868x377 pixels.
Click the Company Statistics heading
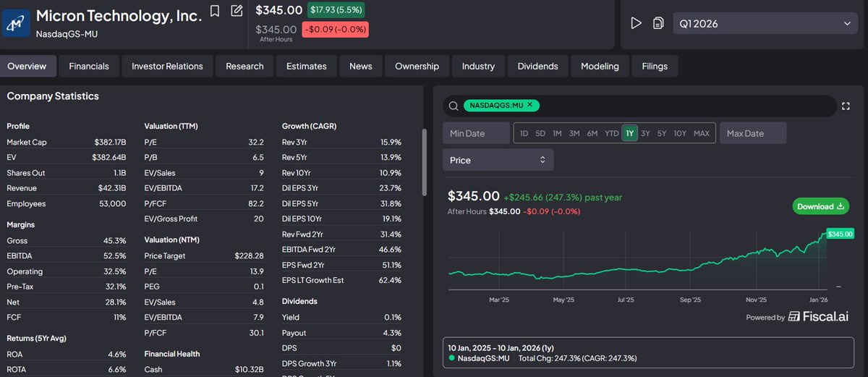point(53,96)
